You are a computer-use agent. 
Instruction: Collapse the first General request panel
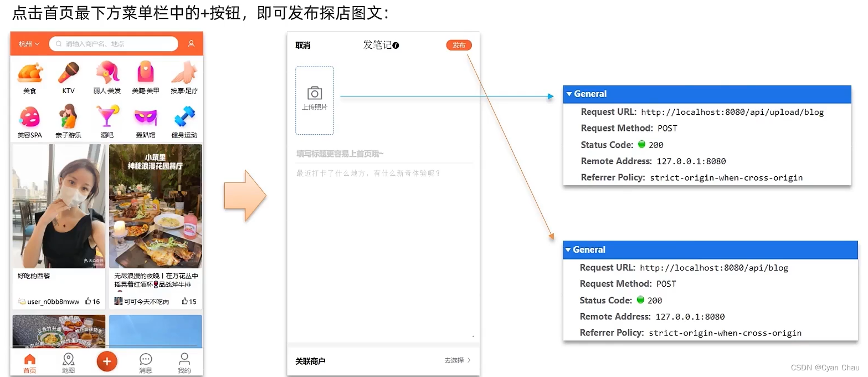pyautogui.click(x=569, y=94)
